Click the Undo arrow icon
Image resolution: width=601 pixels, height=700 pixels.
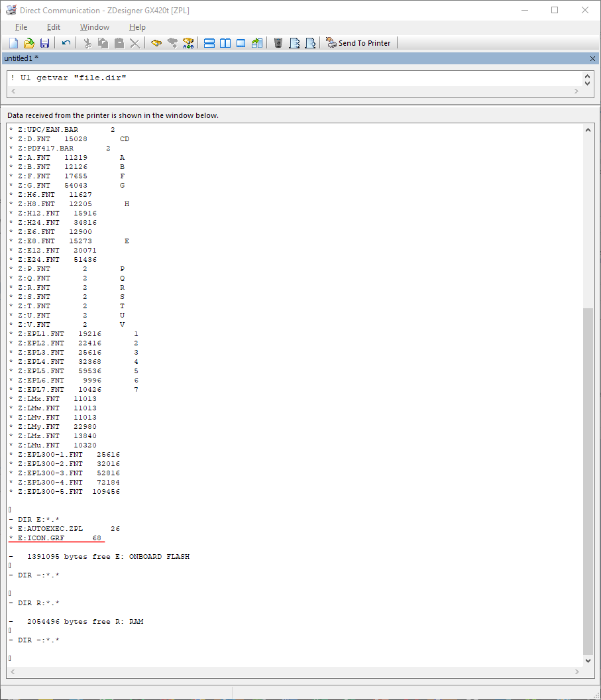[66, 43]
